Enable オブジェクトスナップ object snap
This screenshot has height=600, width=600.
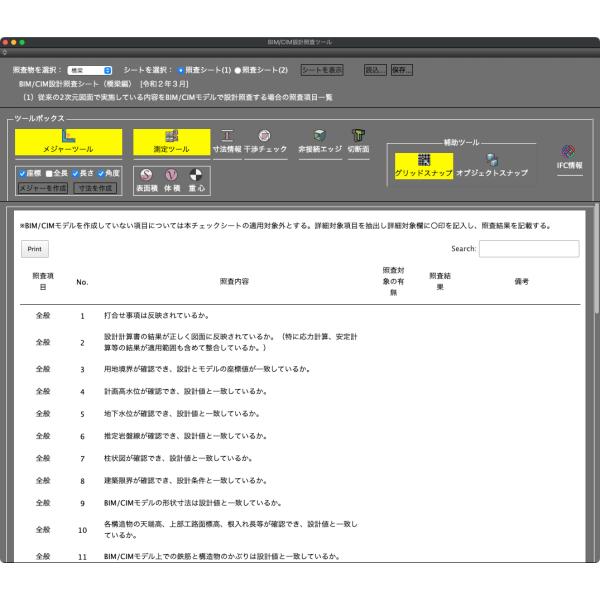click(x=491, y=164)
